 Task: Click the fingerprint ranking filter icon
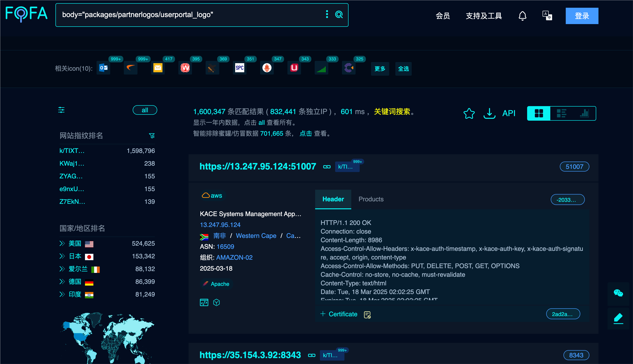click(152, 136)
